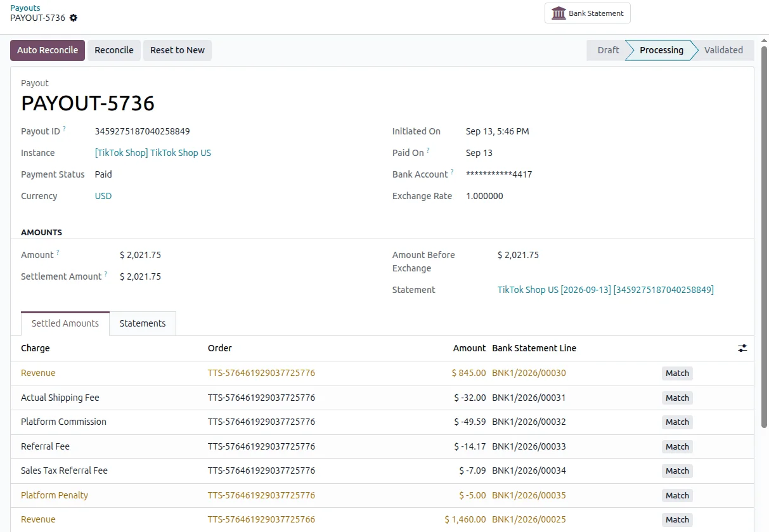Click the Bank Account help tooltip mark

point(452,172)
